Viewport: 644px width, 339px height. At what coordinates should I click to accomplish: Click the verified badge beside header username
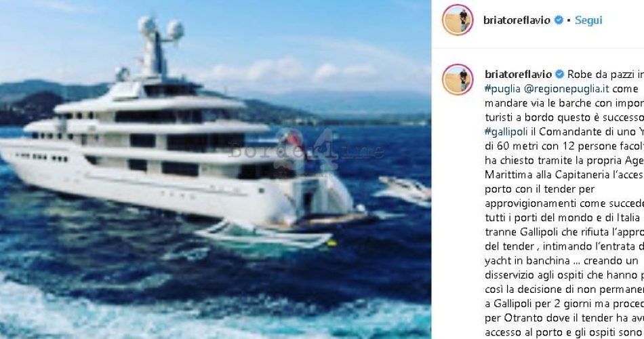[559, 20]
